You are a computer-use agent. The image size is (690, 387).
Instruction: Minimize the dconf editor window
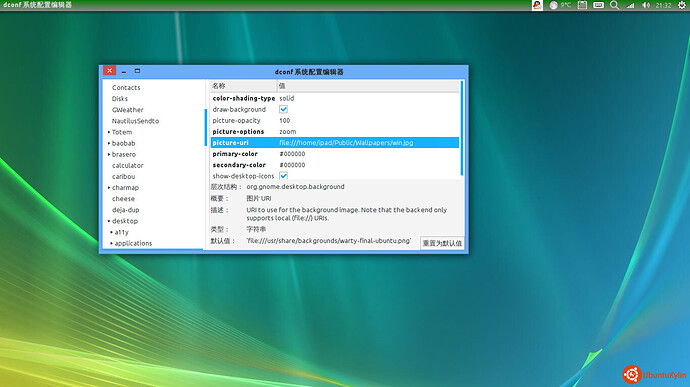coord(124,71)
